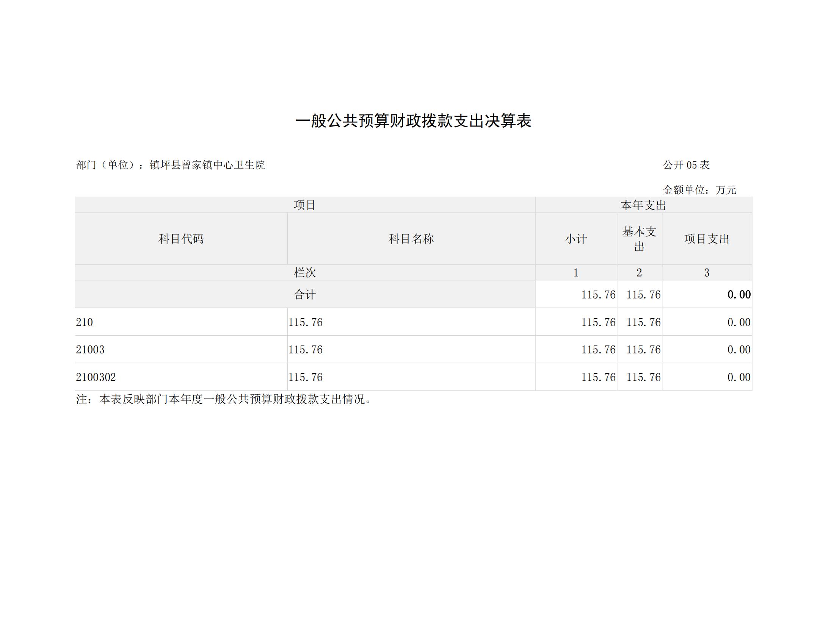
Task: Click the name cell in row 210
Action: (411, 322)
